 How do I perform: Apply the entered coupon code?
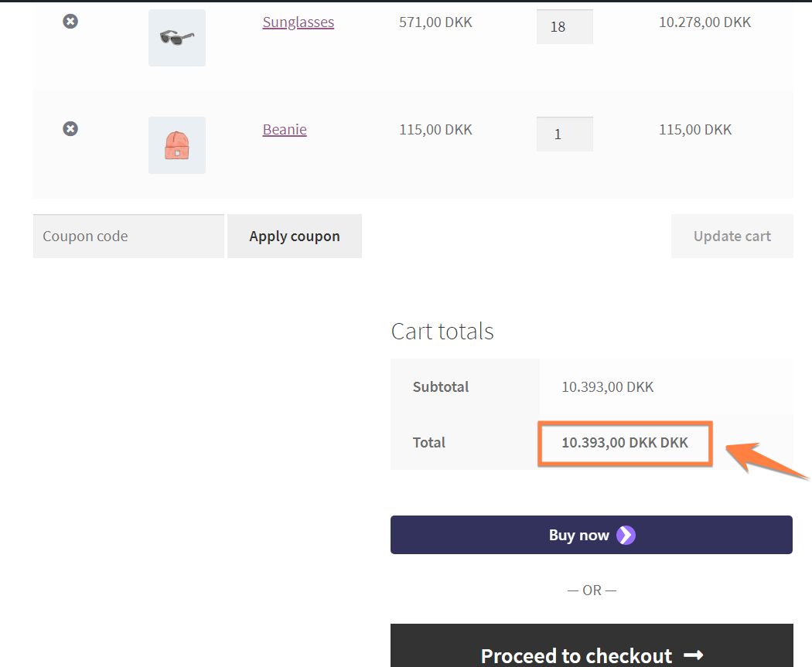[x=294, y=236]
